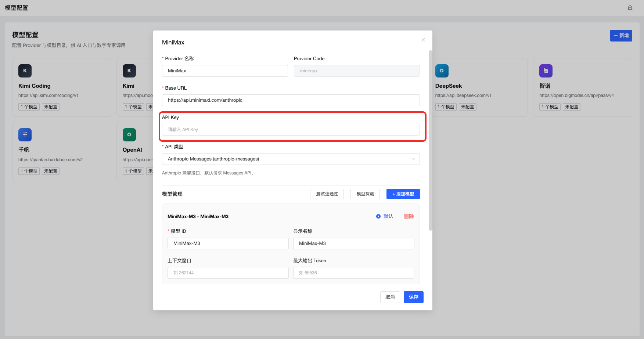This screenshot has width=644, height=339.
Task: Open the DeepSeek provider card title
Action: coord(449,86)
